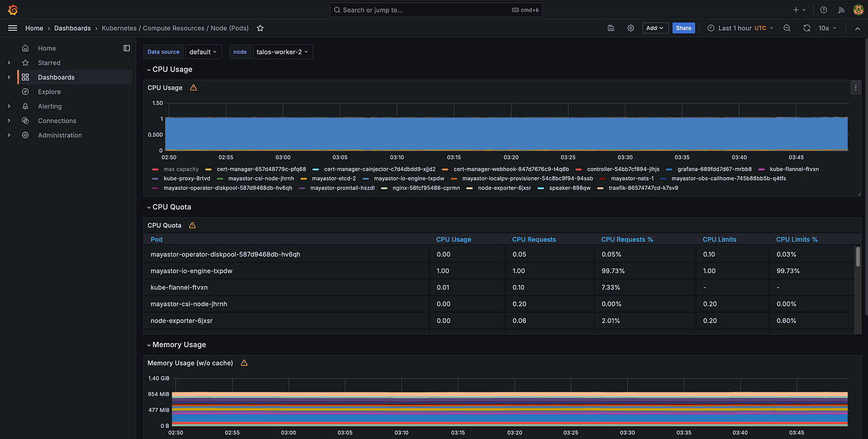Screen dimensions: 868x439
Task: Select Alerting in the sidebar menu
Action: [49, 106]
